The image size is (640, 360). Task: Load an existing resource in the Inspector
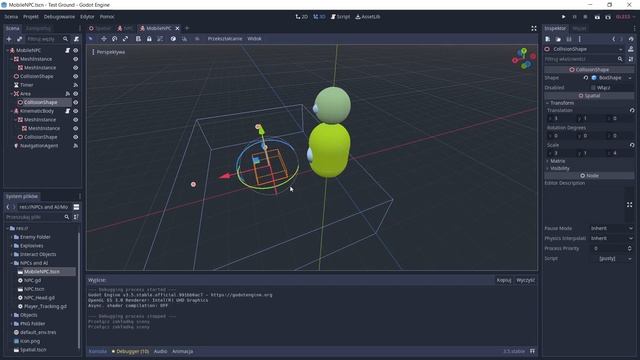coord(558,39)
